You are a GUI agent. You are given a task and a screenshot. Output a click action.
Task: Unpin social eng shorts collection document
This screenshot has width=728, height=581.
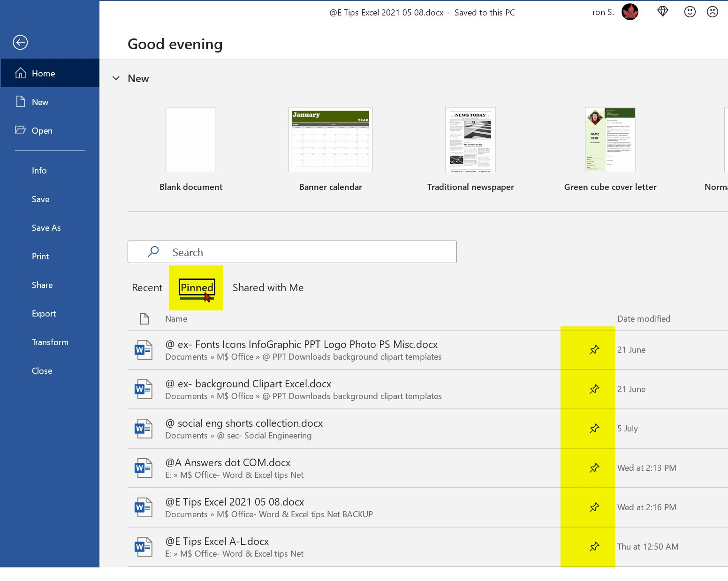point(594,429)
